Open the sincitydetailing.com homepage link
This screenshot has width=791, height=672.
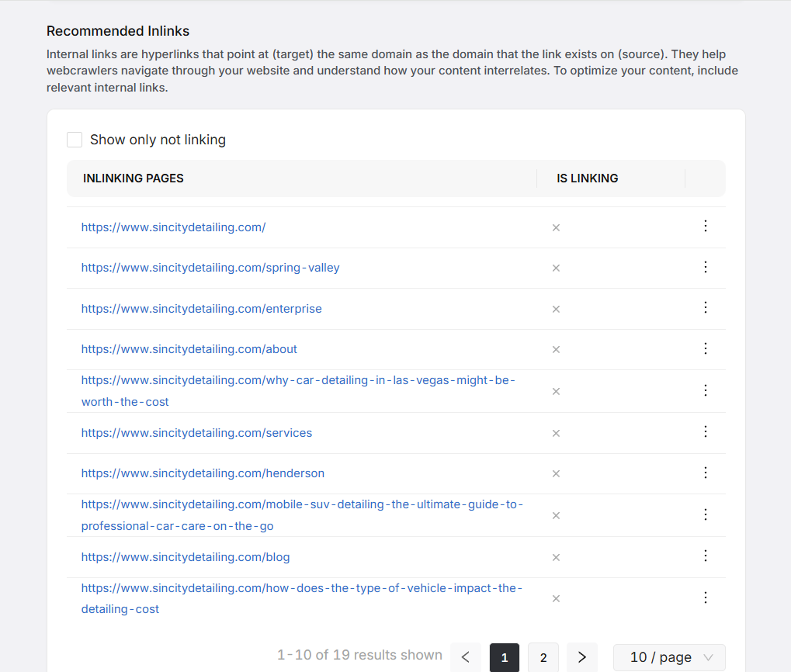[x=174, y=227]
